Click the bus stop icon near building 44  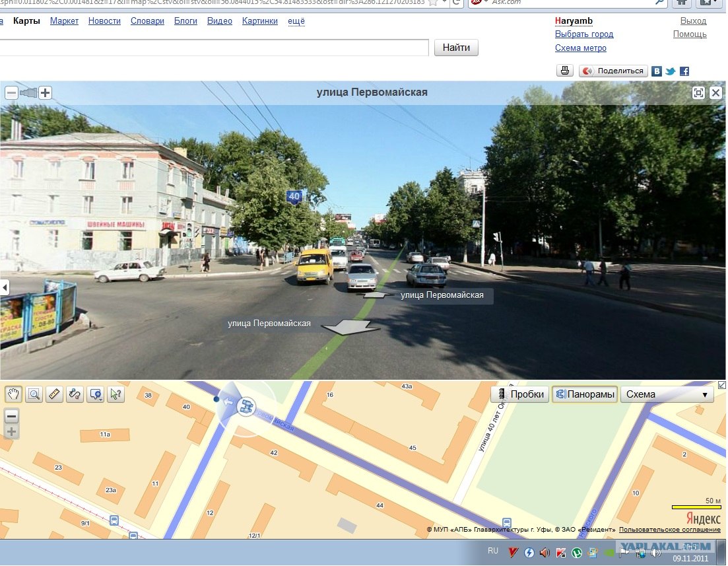tap(507, 523)
